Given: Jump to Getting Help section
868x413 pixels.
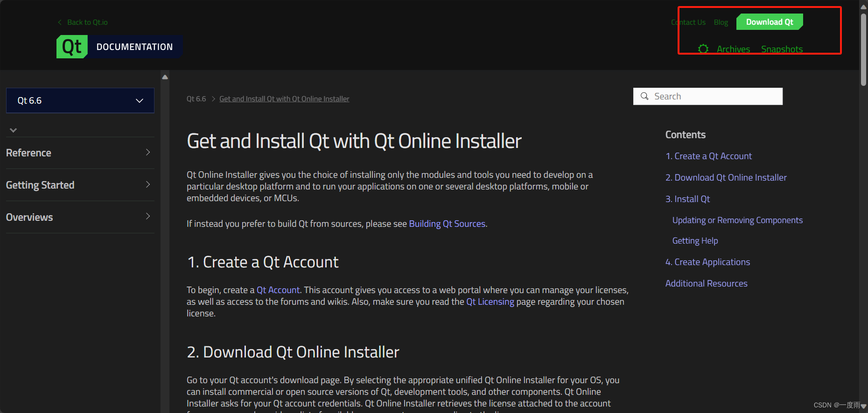Looking at the screenshot, I should (695, 241).
